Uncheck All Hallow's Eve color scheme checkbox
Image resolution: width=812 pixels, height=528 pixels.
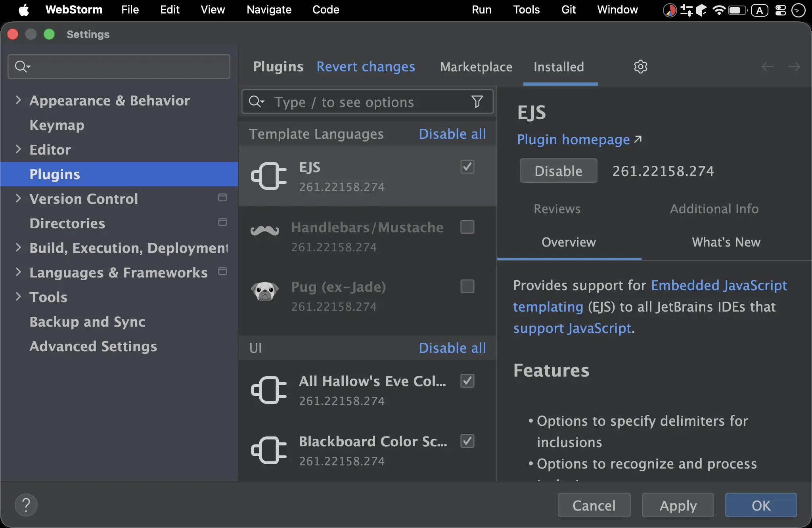[x=467, y=381]
